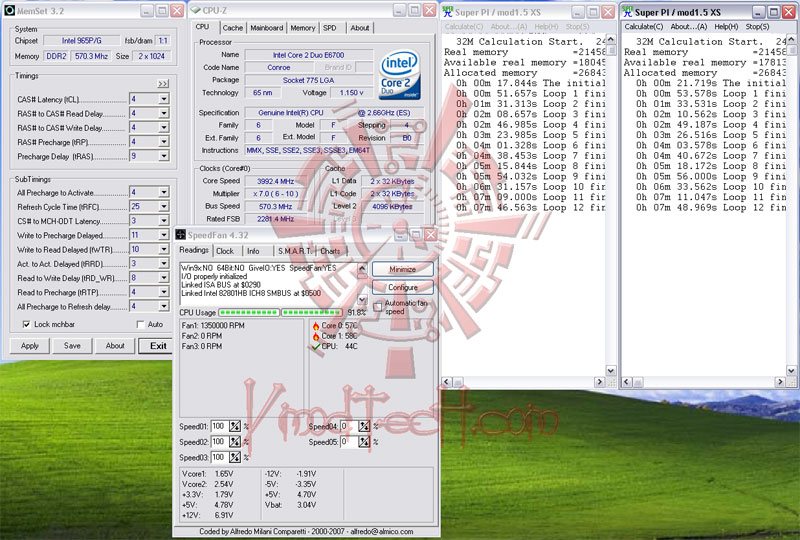
Task: Switch to About tab in CPU-Z
Action: pos(360,28)
